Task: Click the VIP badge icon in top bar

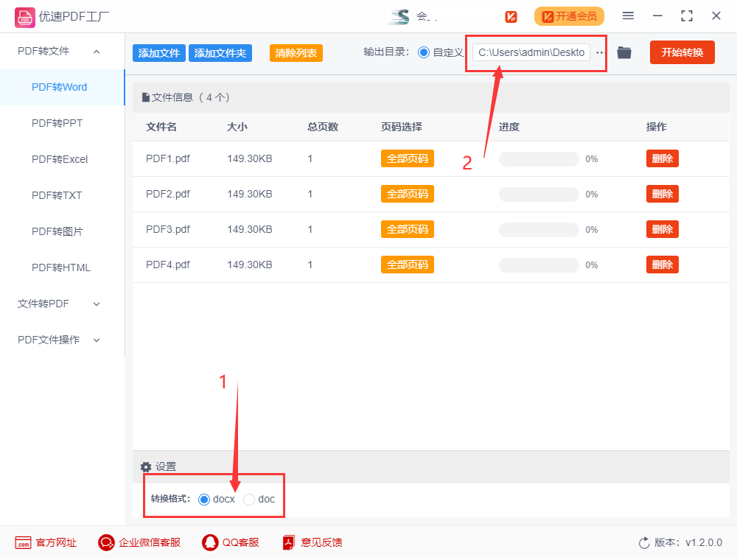Action: coord(511,16)
